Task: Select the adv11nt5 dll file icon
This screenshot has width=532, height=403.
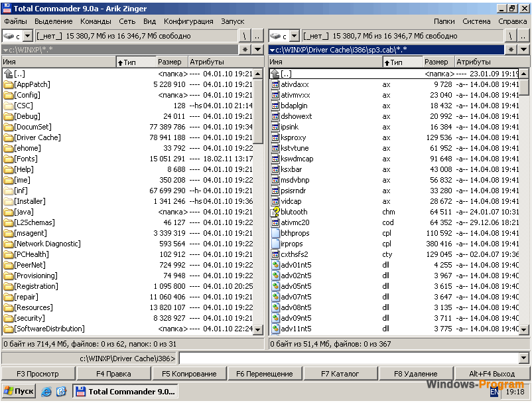Action: (275, 329)
